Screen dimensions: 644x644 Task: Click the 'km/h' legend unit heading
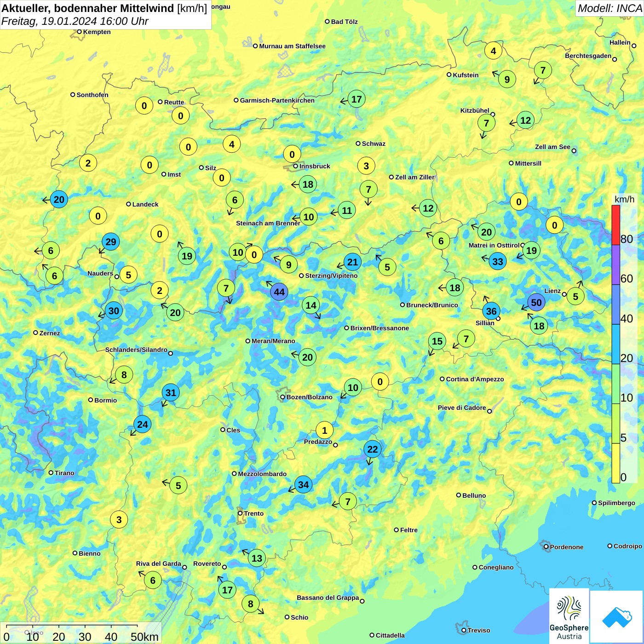624,199
